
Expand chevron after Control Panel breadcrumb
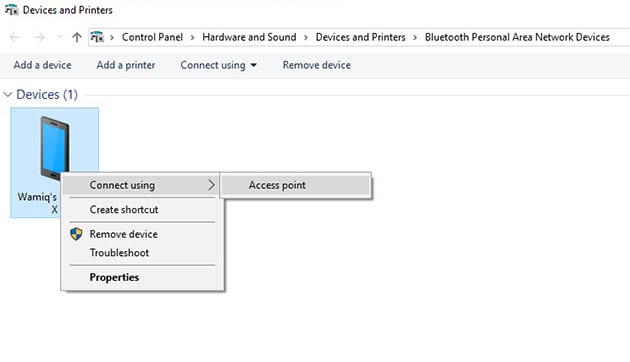[x=192, y=37]
